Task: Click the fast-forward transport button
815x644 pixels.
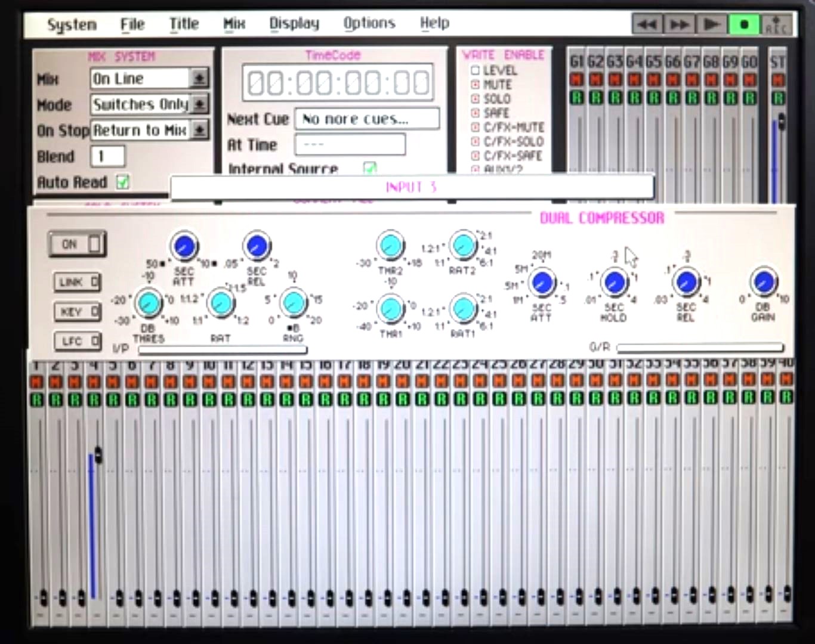Action: pyautogui.click(x=680, y=24)
